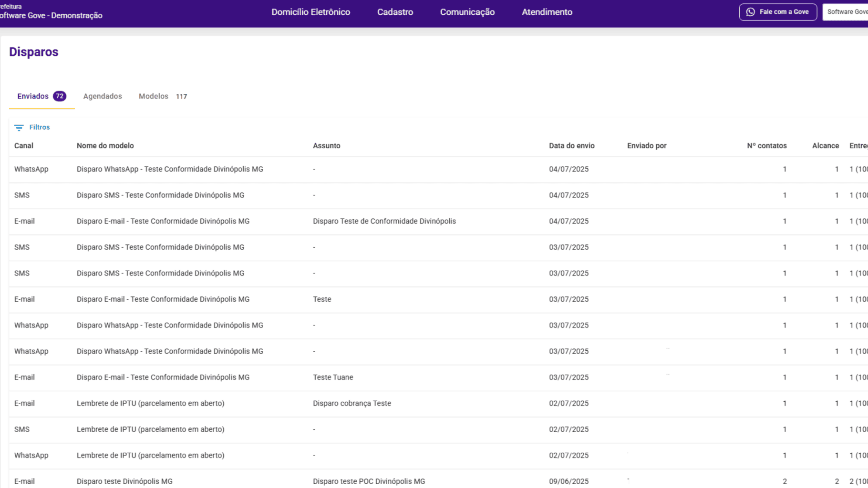Click the Enviado por column header

click(x=647, y=146)
